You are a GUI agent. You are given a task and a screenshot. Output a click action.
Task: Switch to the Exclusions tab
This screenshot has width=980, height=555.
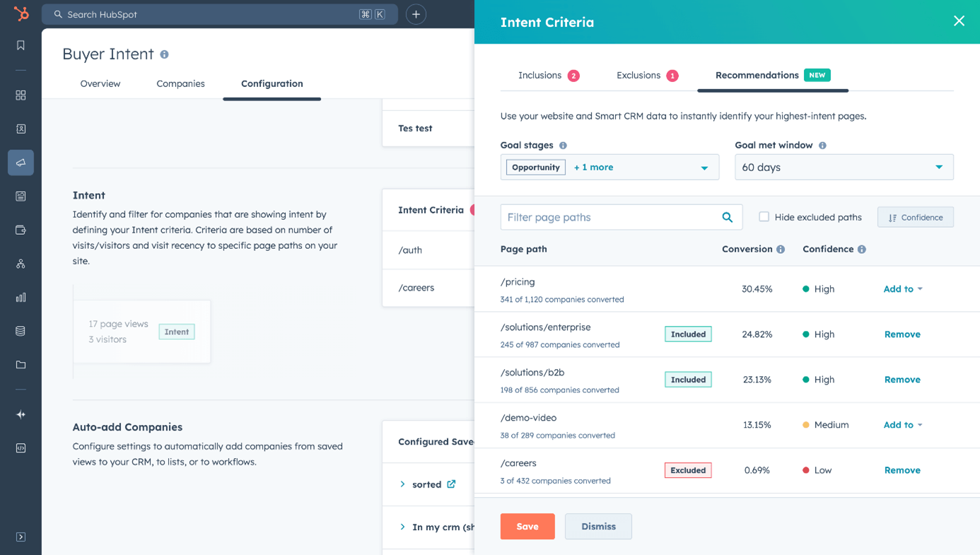[647, 76]
